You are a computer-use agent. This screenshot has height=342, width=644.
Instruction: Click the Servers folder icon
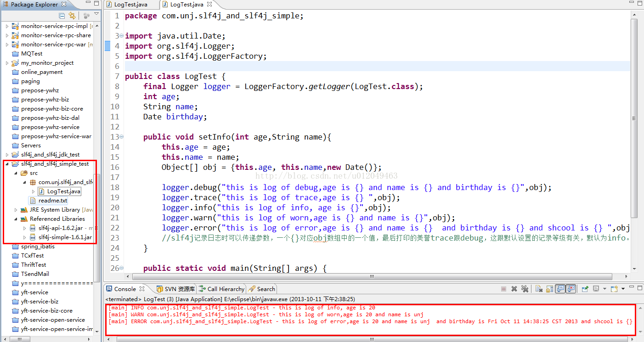(x=15, y=146)
